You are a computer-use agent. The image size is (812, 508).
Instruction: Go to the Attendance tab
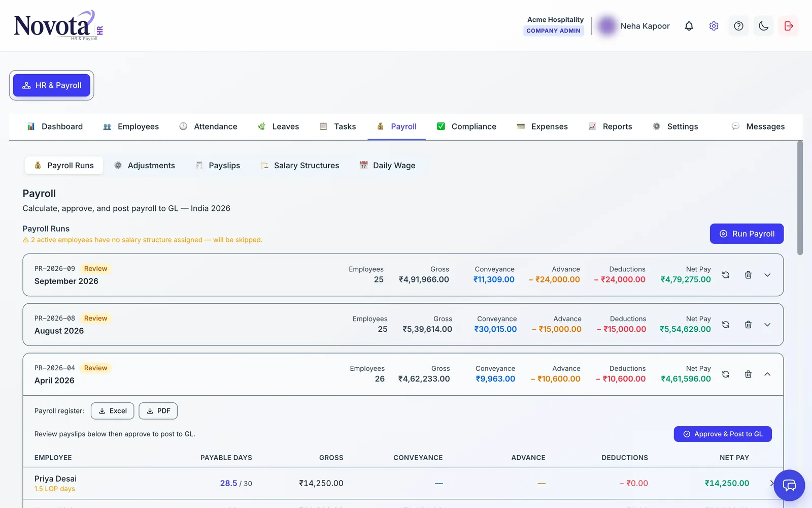(208, 126)
